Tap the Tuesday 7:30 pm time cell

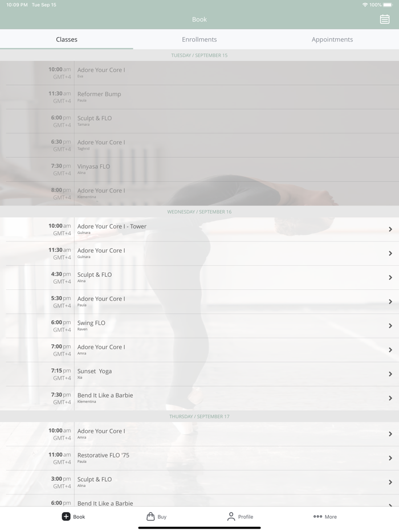click(x=61, y=169)
